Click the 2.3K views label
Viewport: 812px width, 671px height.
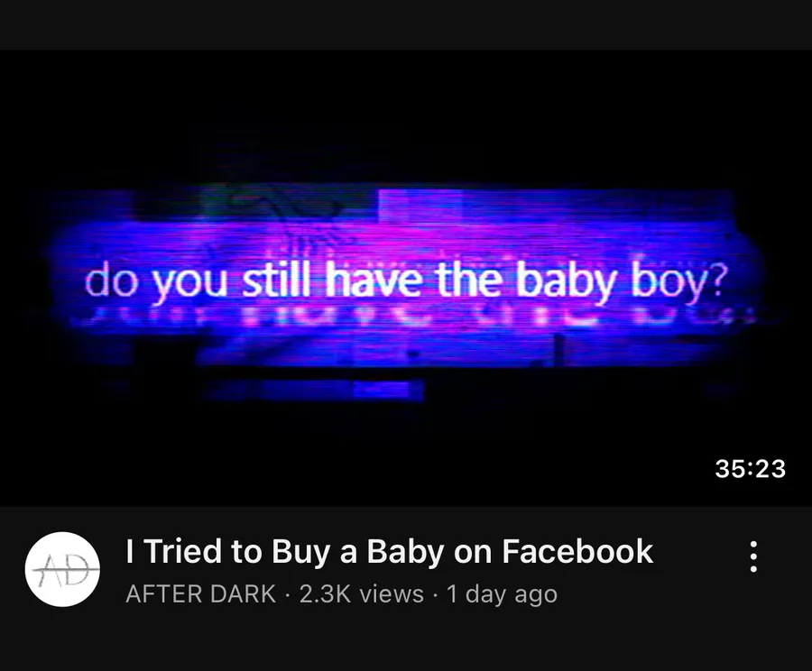pyautogui.click(x=362, y=593)
